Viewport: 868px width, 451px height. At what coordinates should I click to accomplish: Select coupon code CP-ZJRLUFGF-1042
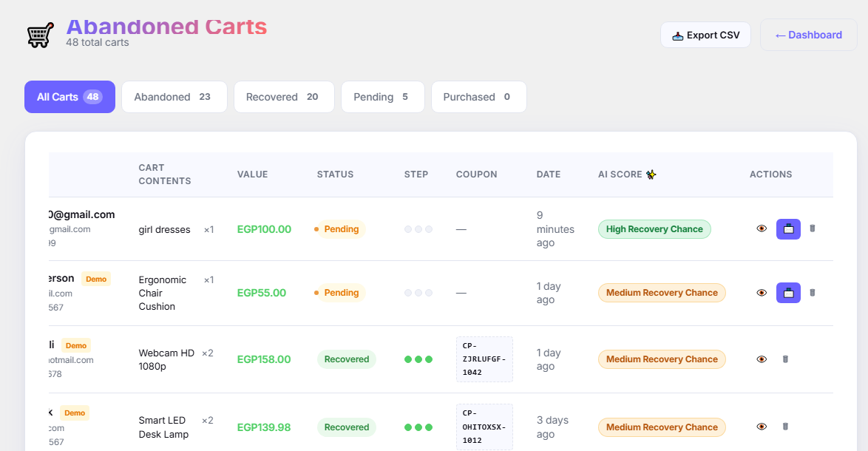coord(484,359)
